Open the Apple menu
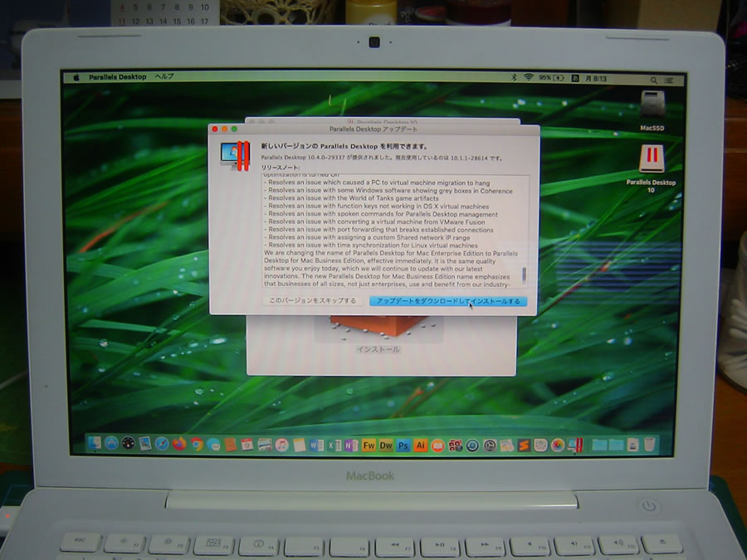The image size is (747, 560). (76, 77)
